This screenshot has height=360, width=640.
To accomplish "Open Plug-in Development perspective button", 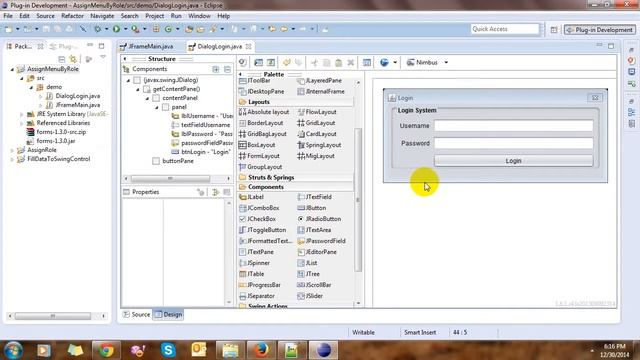I will [600, 30].
